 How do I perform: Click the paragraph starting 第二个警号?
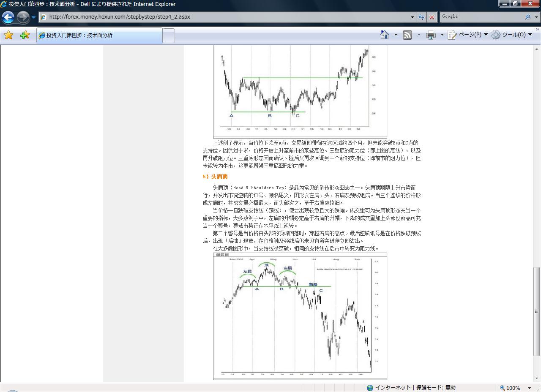coord(311,237)
